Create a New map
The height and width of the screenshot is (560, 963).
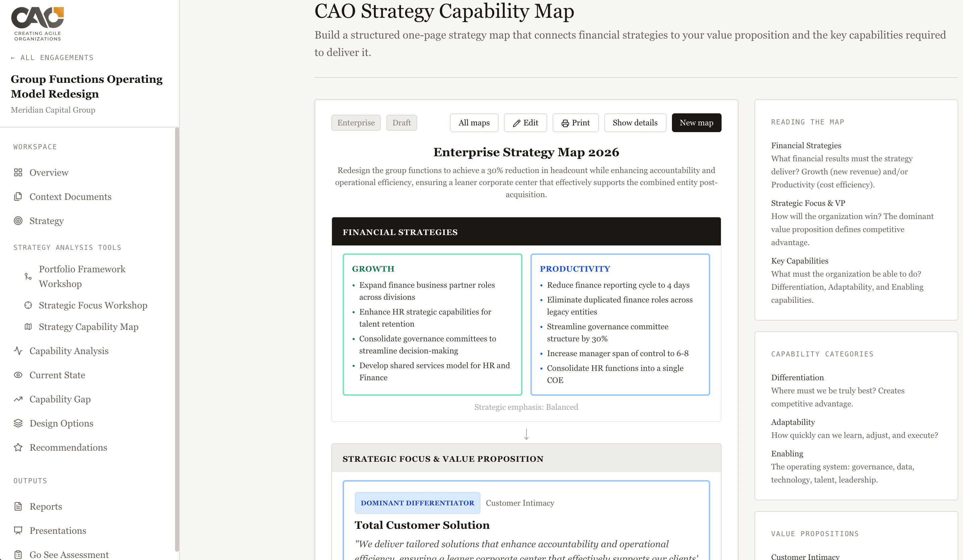click(x=696, y=123)
